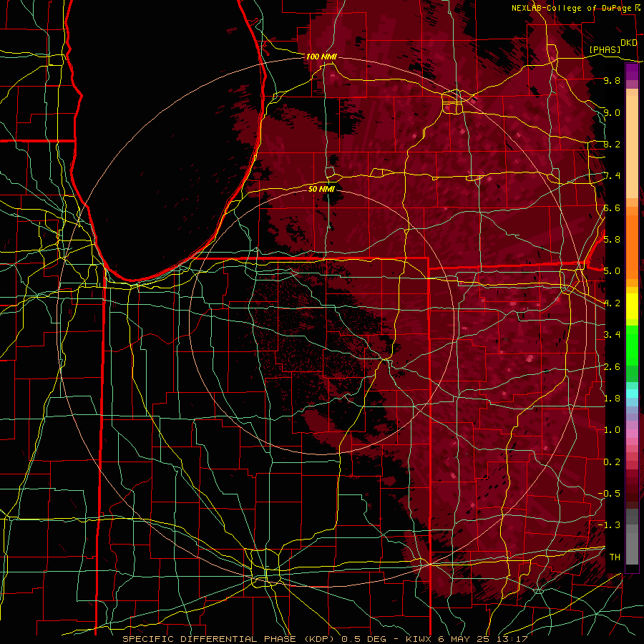Click the NEXLAB-College of DuPage credit text

tap(572, 8)
